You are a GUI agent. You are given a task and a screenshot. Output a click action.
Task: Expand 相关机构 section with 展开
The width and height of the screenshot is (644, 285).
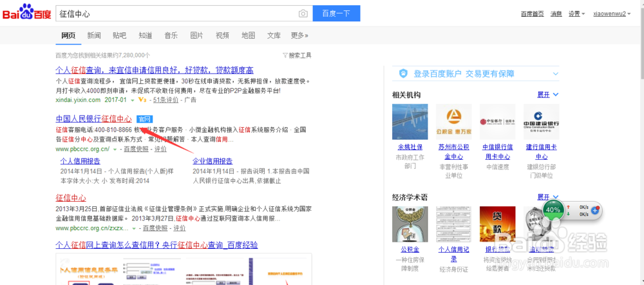pos(548,95)
